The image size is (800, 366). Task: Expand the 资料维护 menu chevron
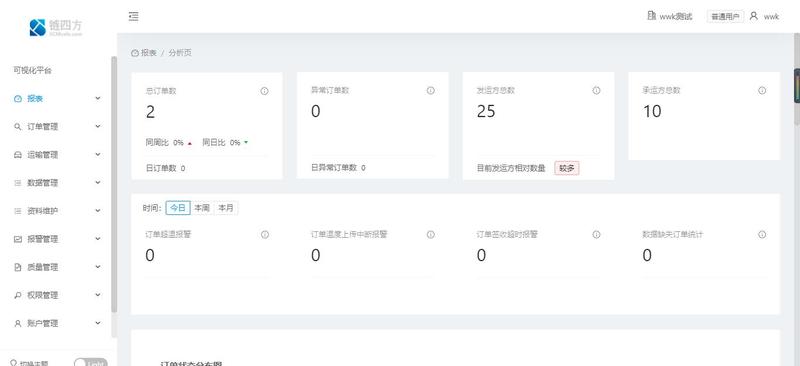point(98,211)
